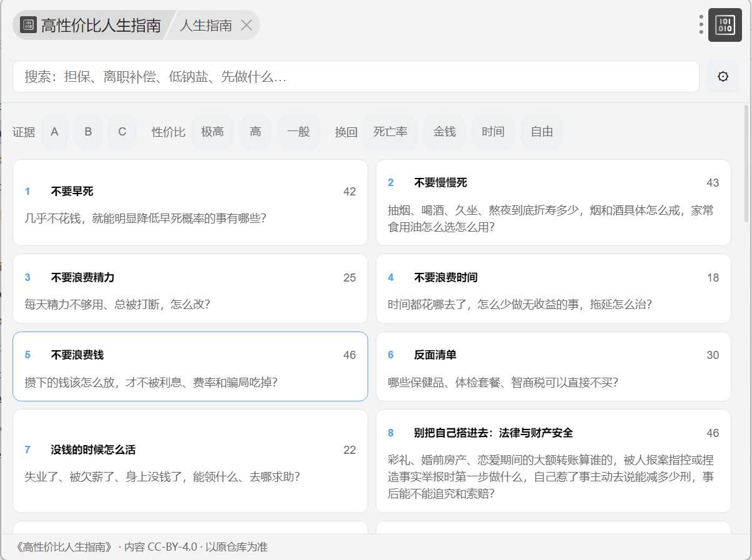Open the 别把自己搭进去：法律与财产安全 card
The width and height of the screenshot is (752, 560).
point(554,461)
